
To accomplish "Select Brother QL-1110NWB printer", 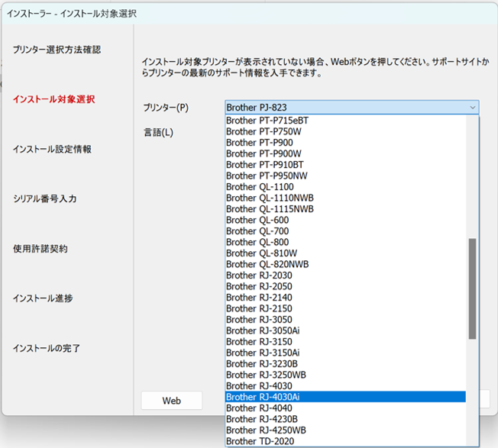I will [x=345, y=198].
